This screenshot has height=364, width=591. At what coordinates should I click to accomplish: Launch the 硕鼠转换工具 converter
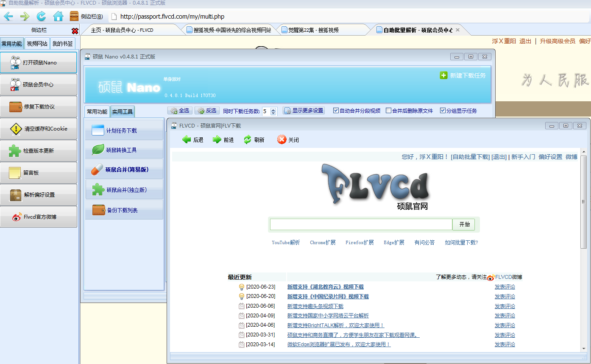124,150
